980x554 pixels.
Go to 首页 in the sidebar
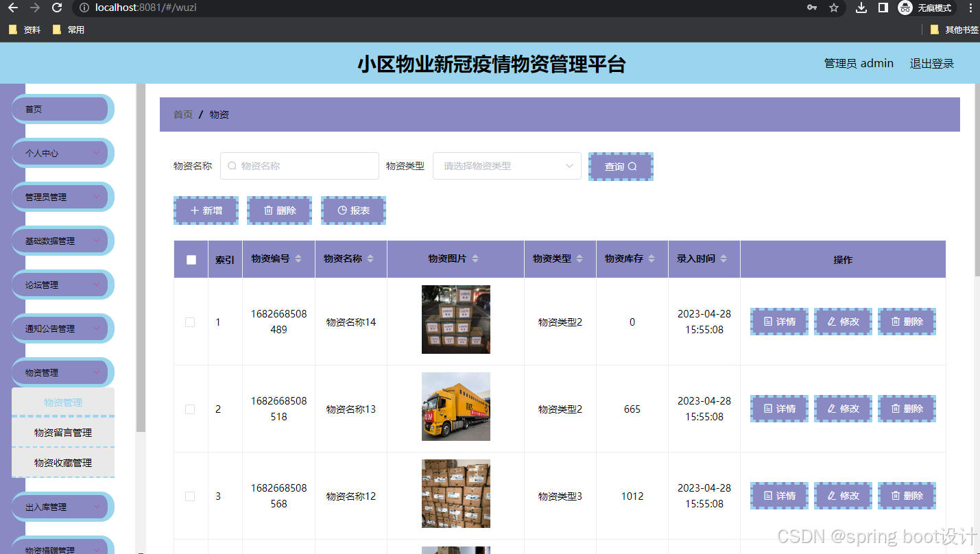point(62,109)
